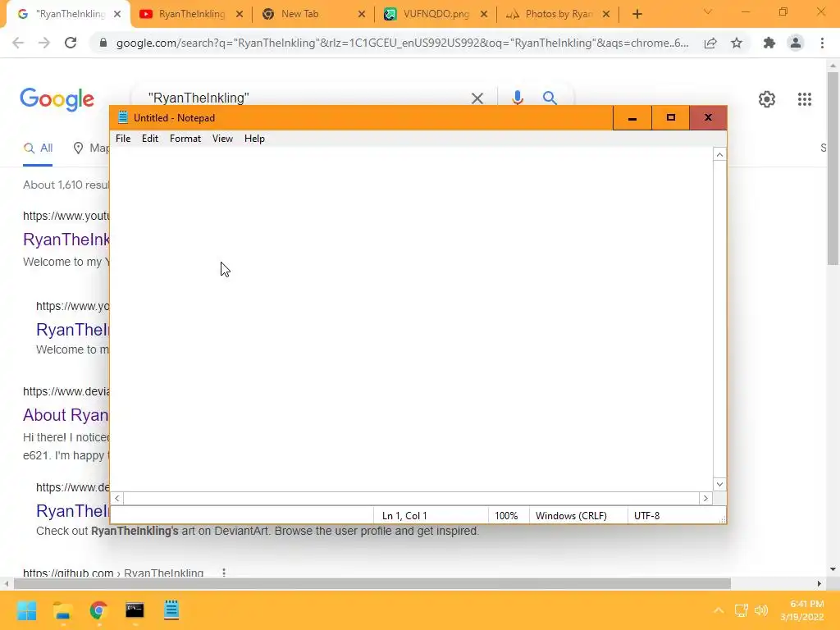This screenshot has height=630, width=840.
Task: Click the Chrome page vertical scrollbar
Action: click(833, 167)
